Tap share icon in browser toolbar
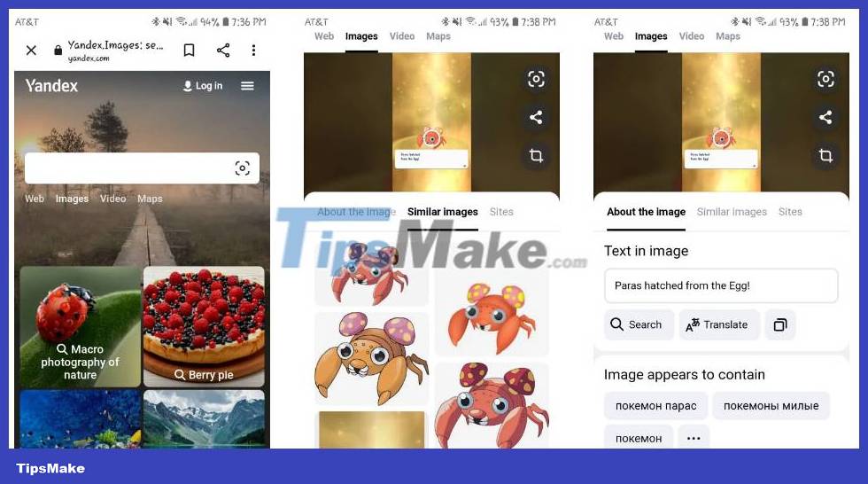Screen dimensions: 868x484 (223, 51)
